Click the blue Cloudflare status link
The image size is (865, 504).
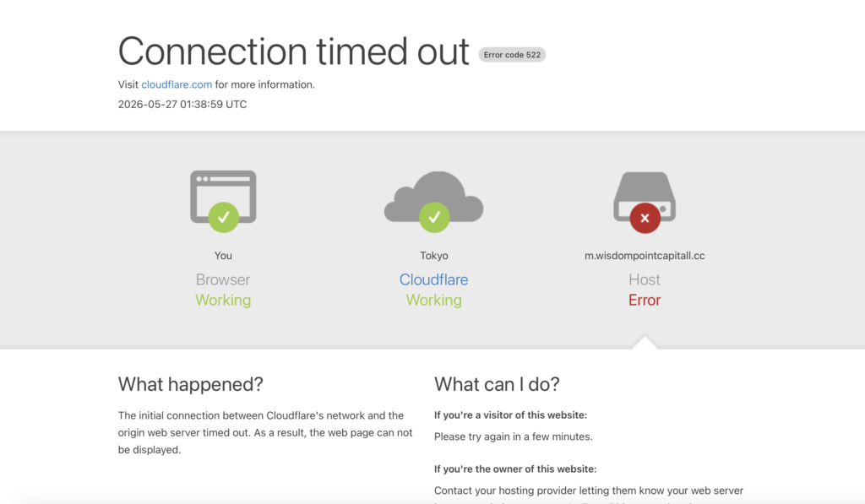(x=433, y=279)
